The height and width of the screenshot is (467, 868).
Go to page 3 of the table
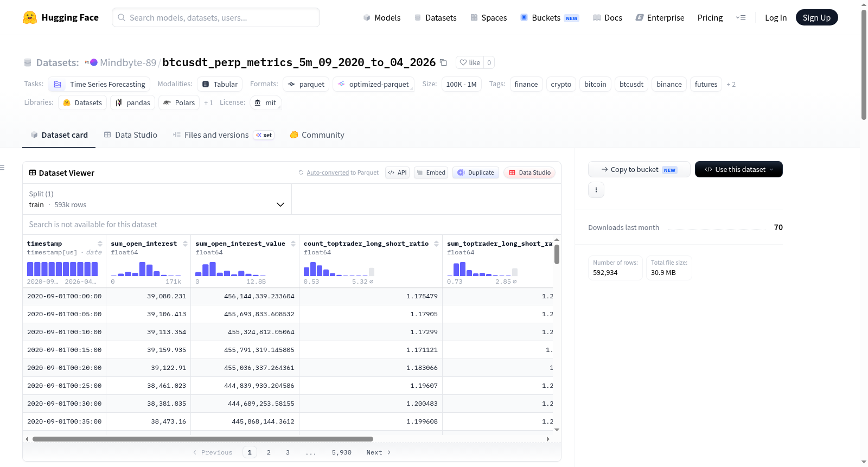288,452
